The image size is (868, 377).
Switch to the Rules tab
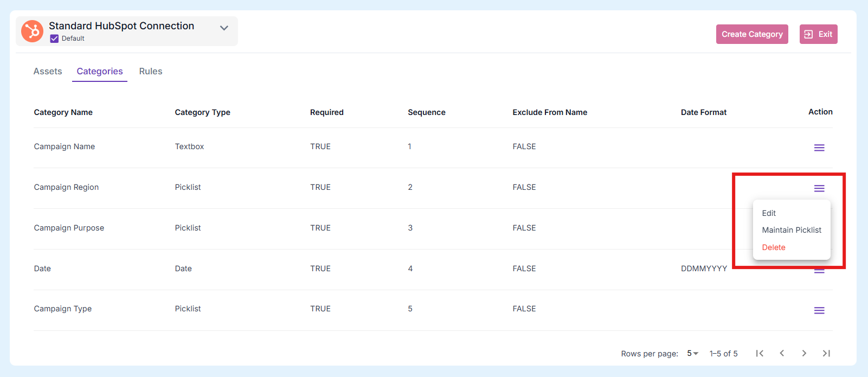click(x=150, y=71)
